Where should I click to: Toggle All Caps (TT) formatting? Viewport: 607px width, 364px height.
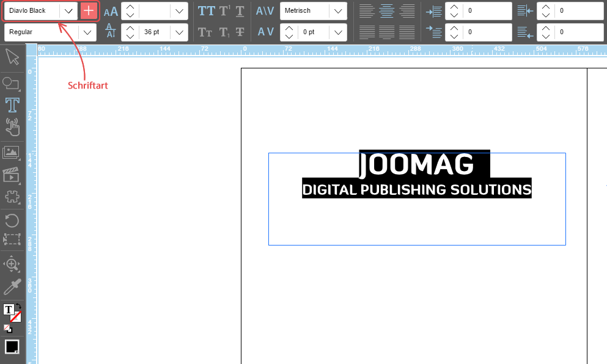(x=206, y=11)
